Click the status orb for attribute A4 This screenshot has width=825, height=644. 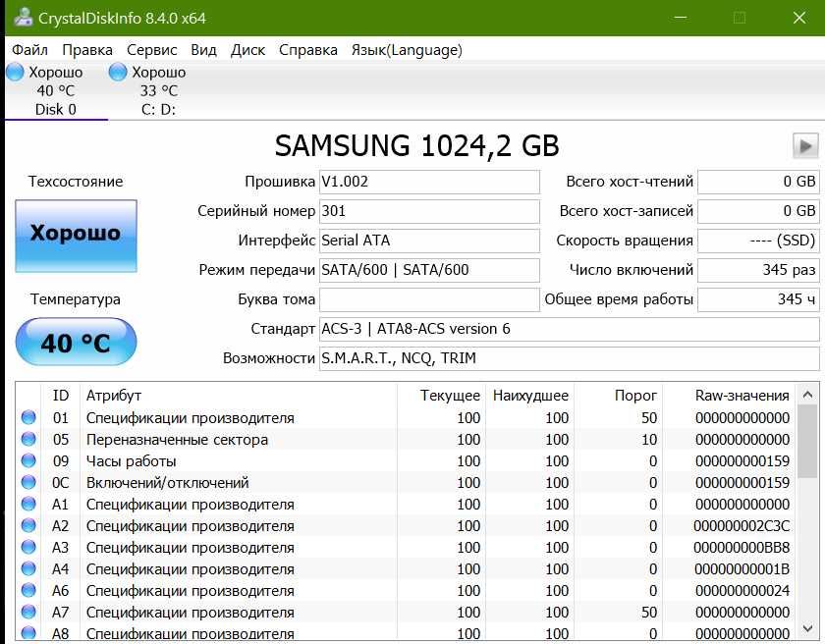click(x=28, y=568)
